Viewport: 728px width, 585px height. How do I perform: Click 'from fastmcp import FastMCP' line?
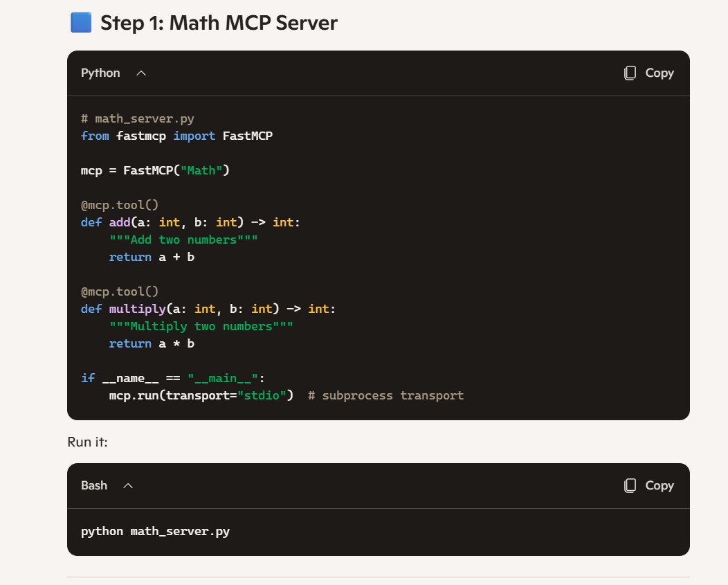coord(176,136)
